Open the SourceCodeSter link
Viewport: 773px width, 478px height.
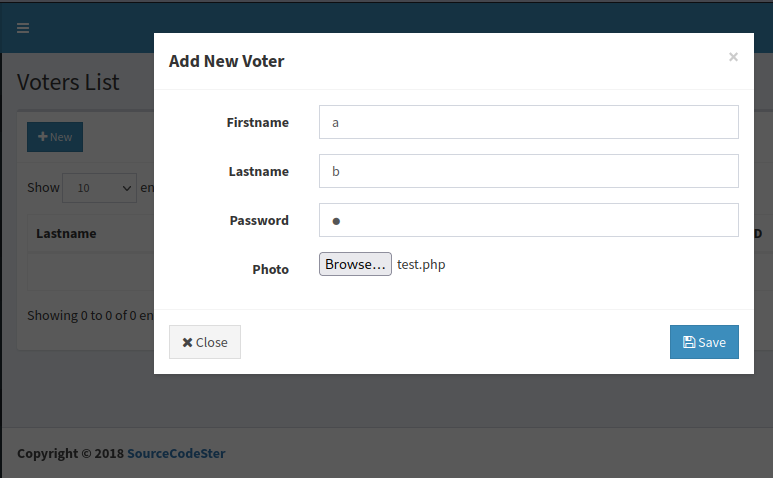coord(176,453)
